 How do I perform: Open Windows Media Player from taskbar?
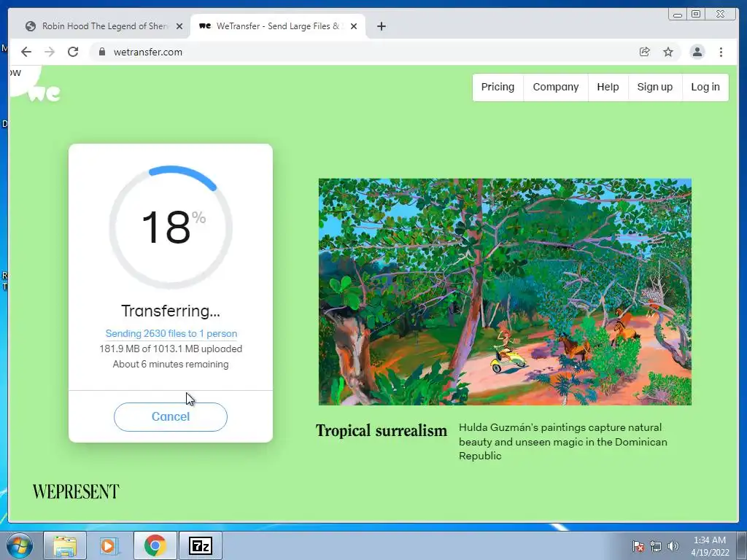(109, 545)
